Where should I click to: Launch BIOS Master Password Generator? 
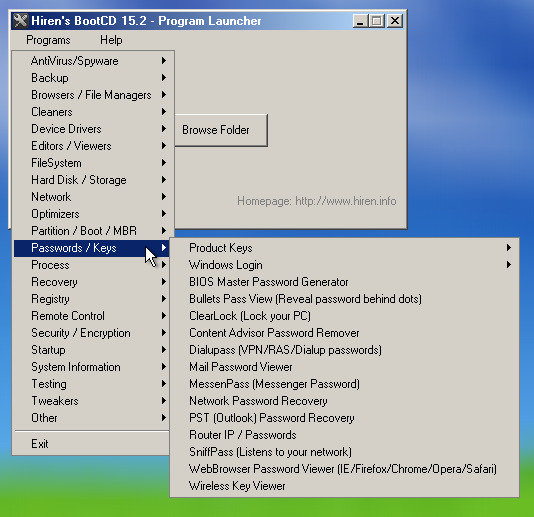click(345, 282)
